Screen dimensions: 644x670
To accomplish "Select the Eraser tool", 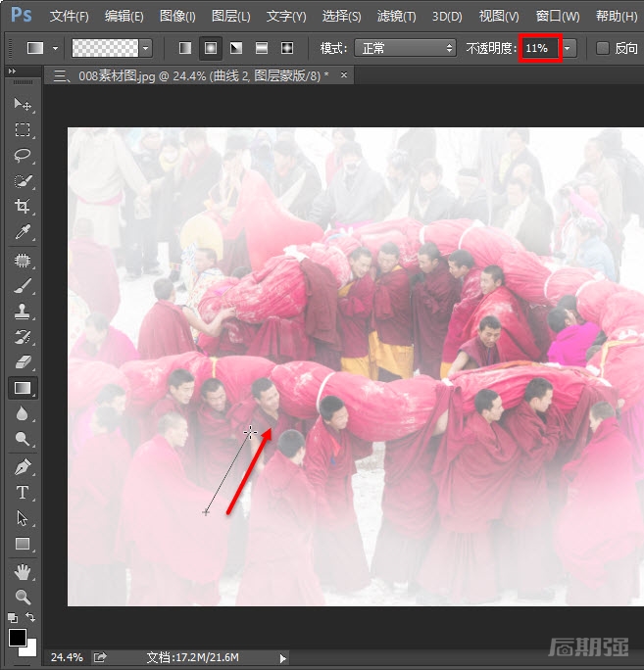I will [23, 362].
